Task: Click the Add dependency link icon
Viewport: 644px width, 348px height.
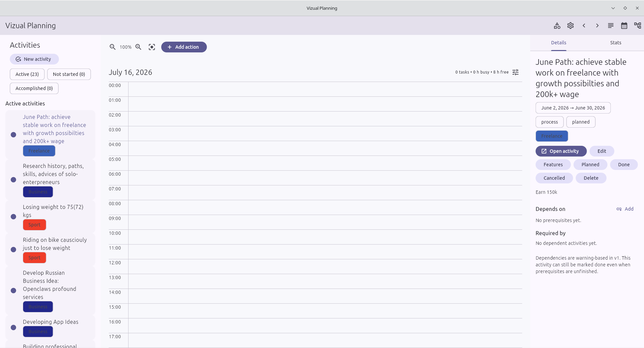Action: 625,209
